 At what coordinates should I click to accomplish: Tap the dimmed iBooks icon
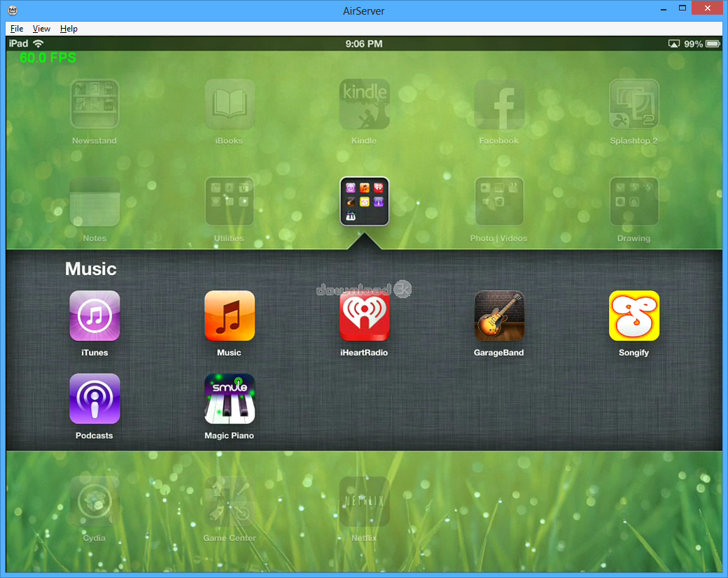click(x=229, y=104)
